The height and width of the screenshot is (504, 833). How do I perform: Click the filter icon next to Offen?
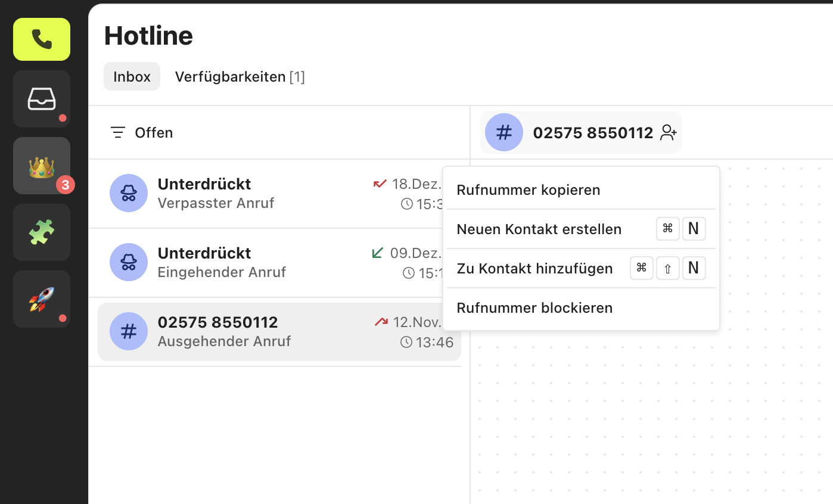[x=117, y=132]
